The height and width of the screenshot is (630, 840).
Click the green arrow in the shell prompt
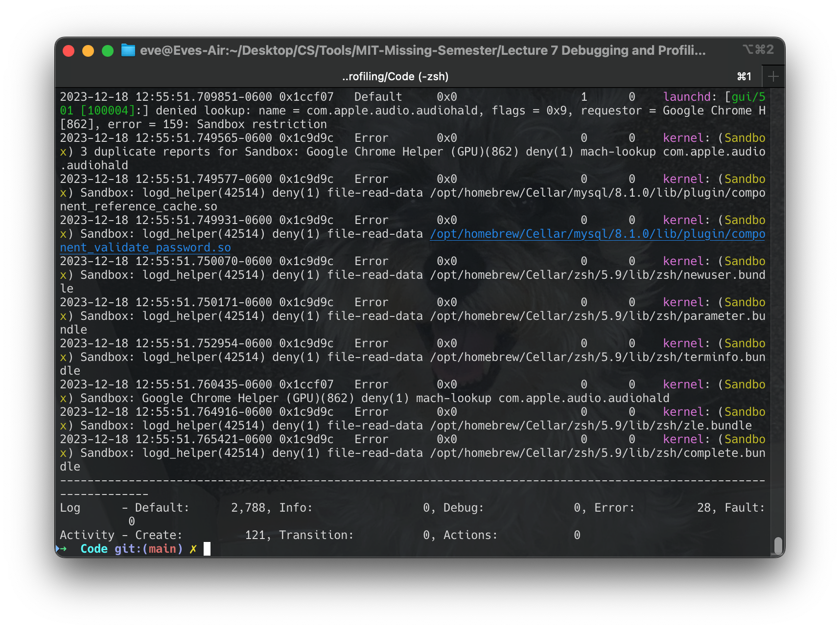[x=64, y=548]
